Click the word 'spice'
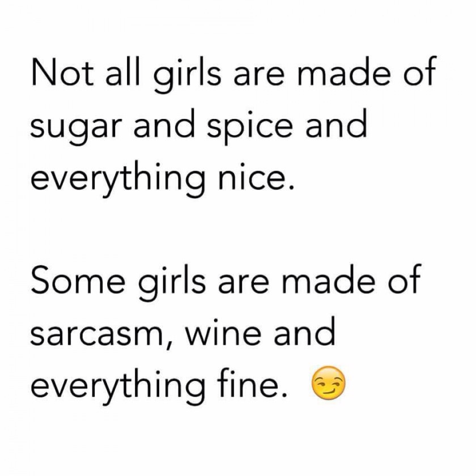This screenshot has height=476, width=476. click(x=250, y=126)
